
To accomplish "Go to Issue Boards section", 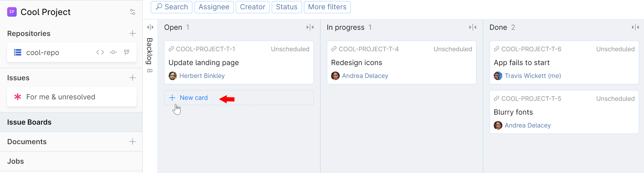I will [30, 122].
